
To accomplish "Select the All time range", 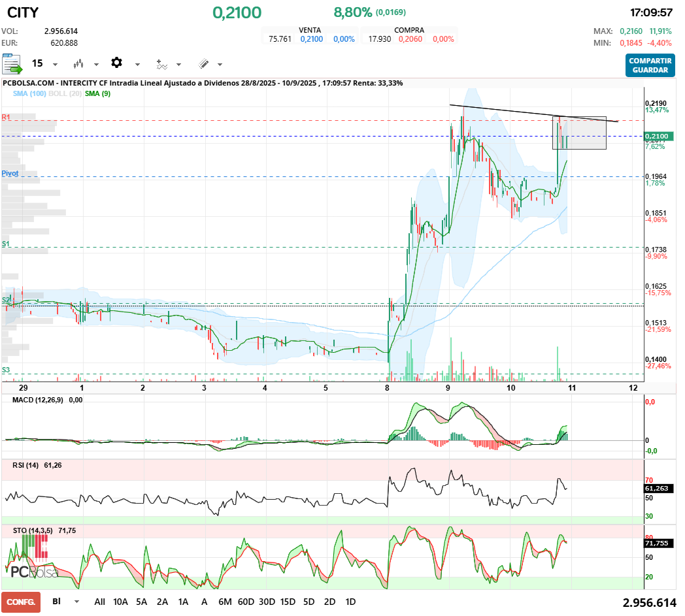I will (x=99, y=602).
